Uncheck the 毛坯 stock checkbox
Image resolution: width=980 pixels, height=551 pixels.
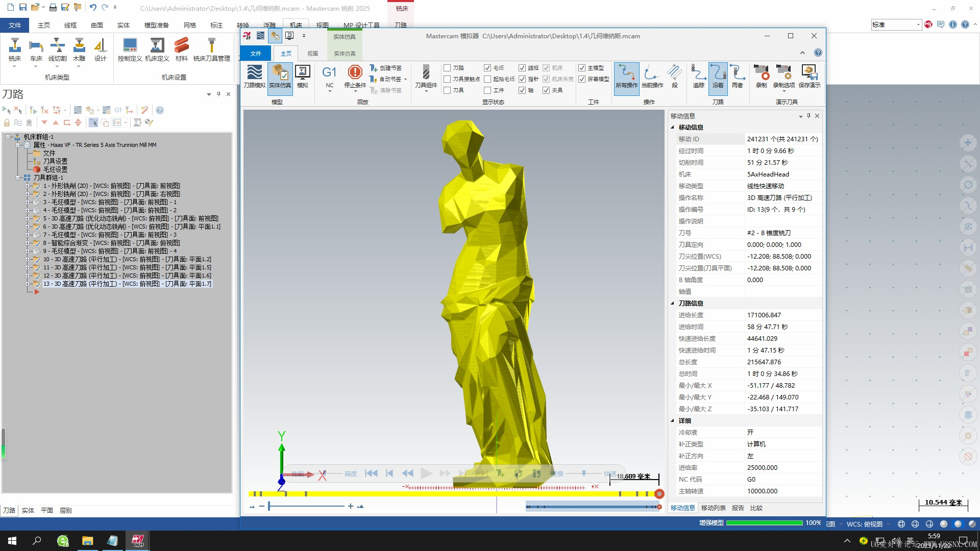(487, 68)
